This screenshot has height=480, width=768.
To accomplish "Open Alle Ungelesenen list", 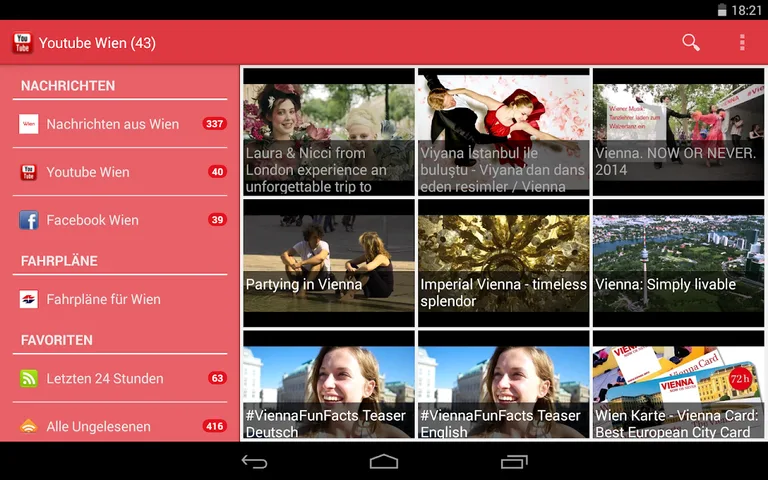I will [x=120, y=425].
